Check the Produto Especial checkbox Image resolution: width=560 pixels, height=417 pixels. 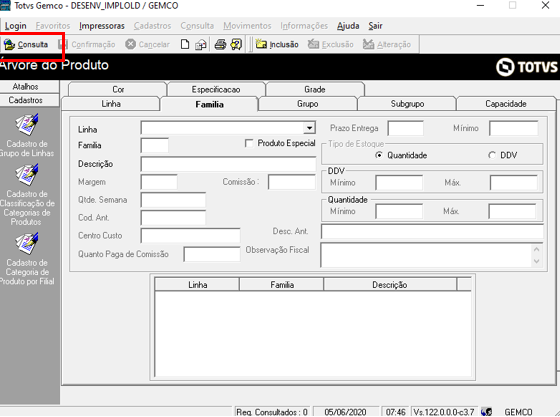point(249,144)
